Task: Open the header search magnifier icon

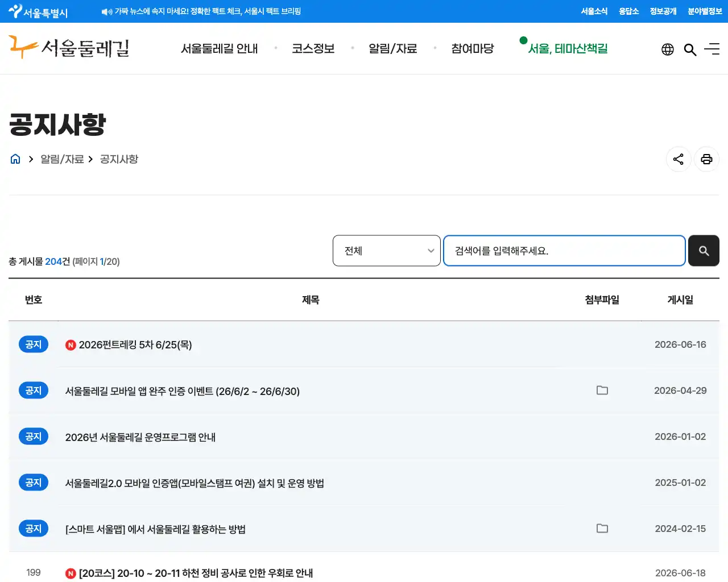Action: pyautogui.click(x=690, y=49)
